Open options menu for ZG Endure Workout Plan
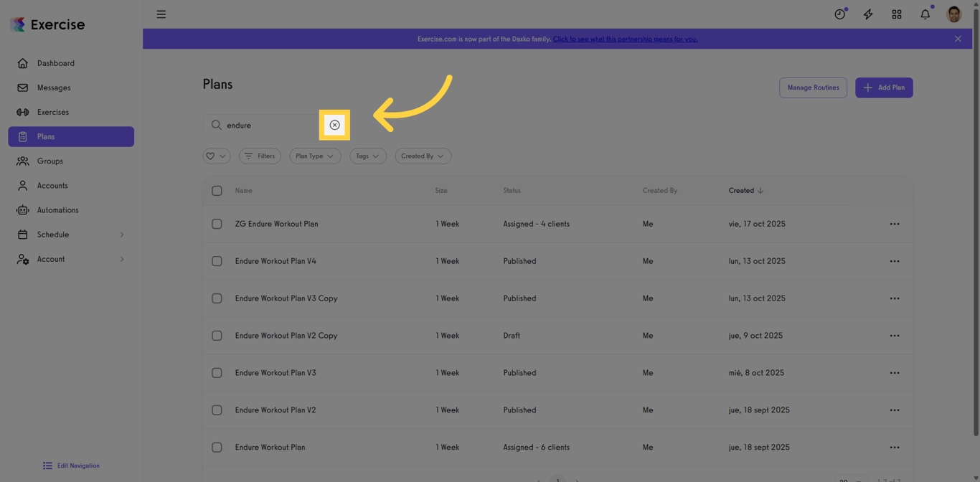Screen dimensions: 980x482 pyautogui.click(x=894, y=224)
